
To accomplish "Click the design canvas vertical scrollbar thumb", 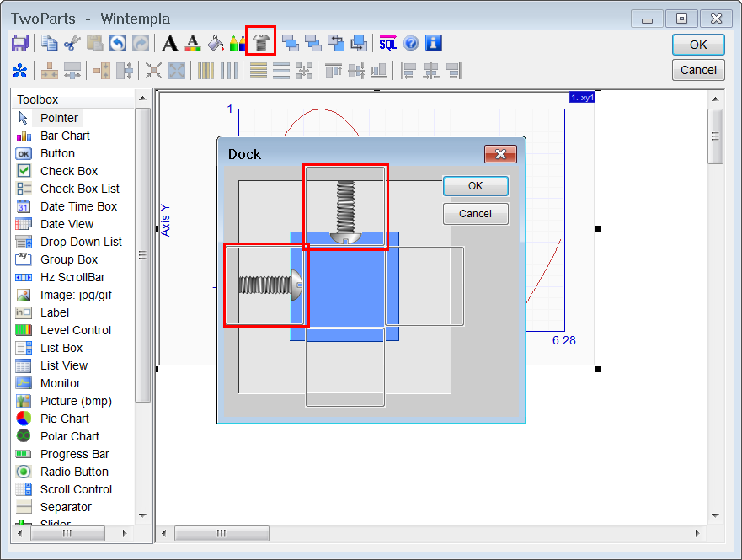I will click(715, 136).
